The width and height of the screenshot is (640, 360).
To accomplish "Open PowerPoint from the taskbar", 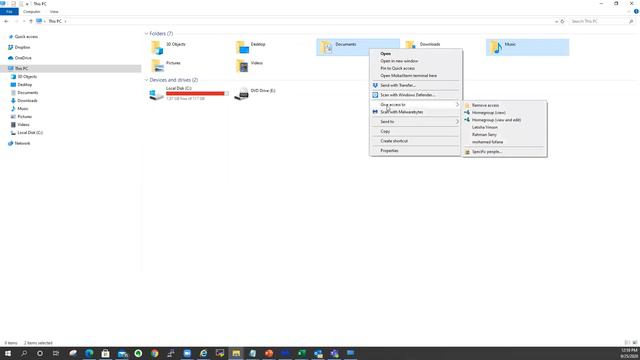I will click(269, 353).
